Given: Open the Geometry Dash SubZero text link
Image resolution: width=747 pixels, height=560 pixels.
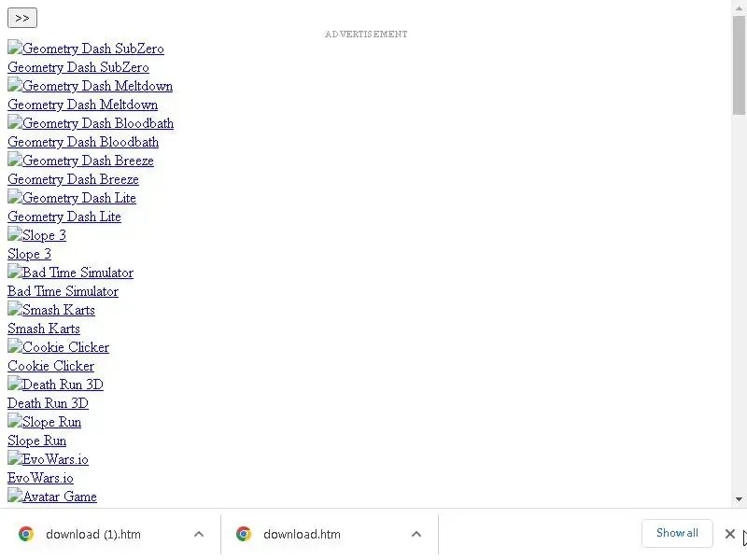Looking at the screenshot, I should (78, 67).
